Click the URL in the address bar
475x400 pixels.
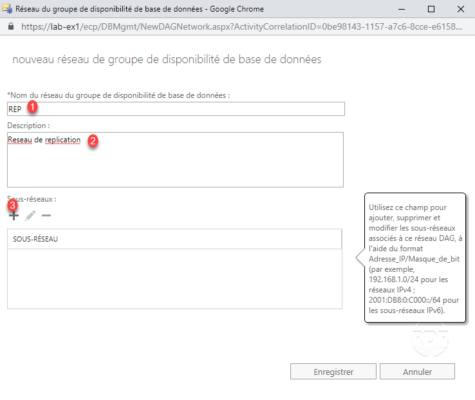(x=242, y=27)
